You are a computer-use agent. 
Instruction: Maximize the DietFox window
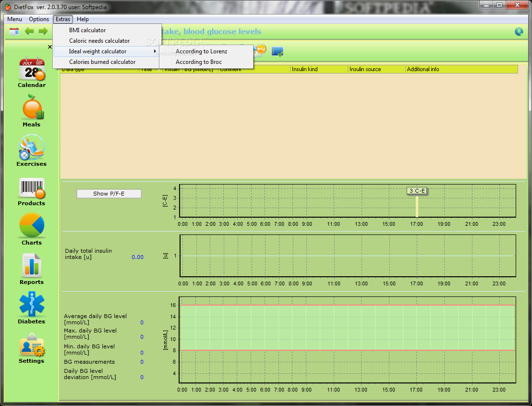(499, 5)
